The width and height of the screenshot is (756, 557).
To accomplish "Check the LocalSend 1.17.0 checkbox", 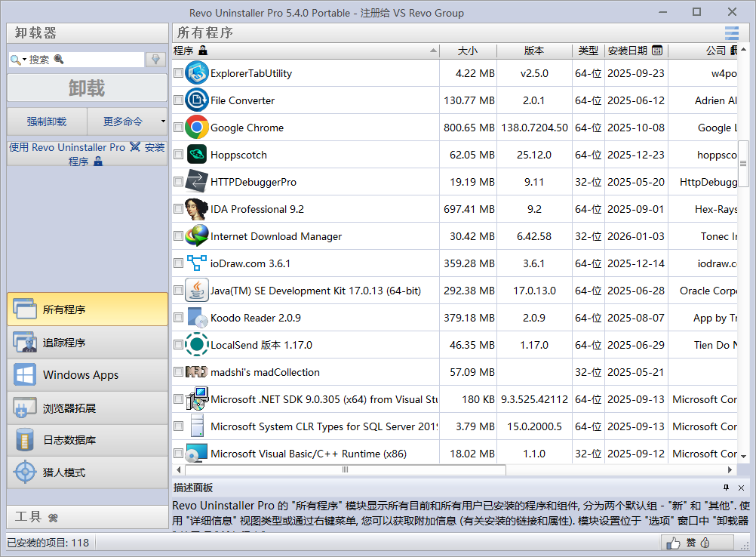I will (178, 345).
